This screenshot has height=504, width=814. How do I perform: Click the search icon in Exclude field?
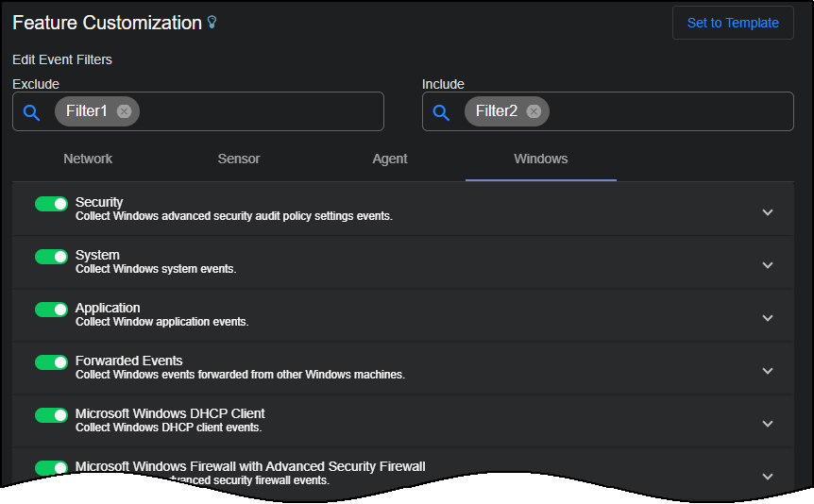[31, 112]
